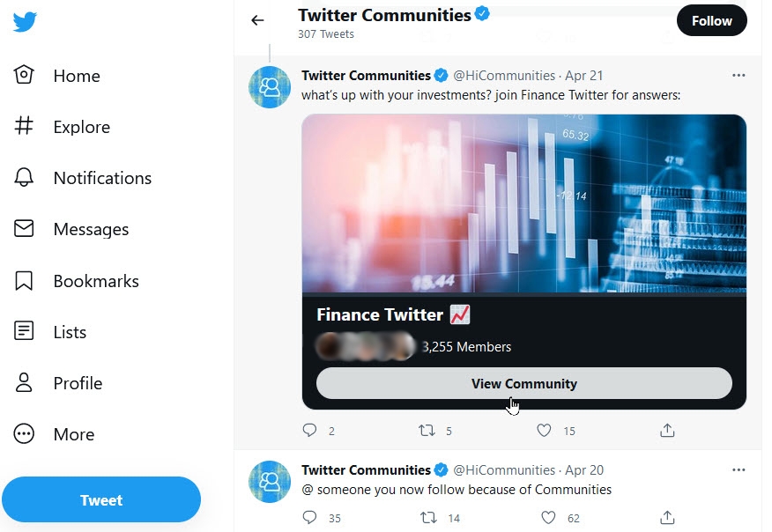Click the Twitter bird logo
The width and height of the screenshot is (772, 532).
[26, 21]
